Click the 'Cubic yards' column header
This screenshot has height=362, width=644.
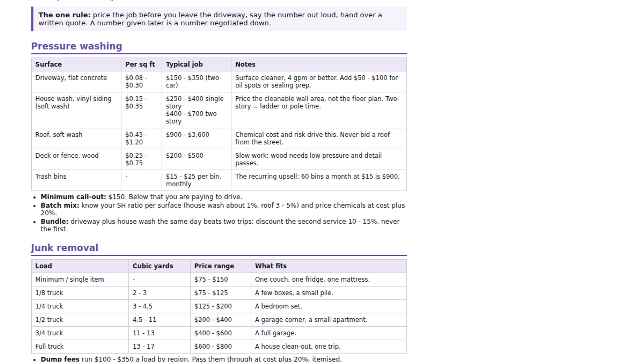point(159,266)
